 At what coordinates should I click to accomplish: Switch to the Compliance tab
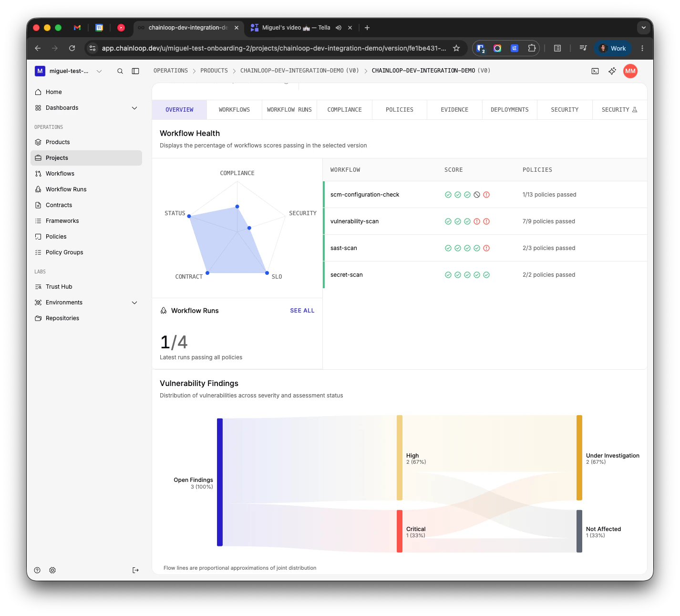click(344, 110)
